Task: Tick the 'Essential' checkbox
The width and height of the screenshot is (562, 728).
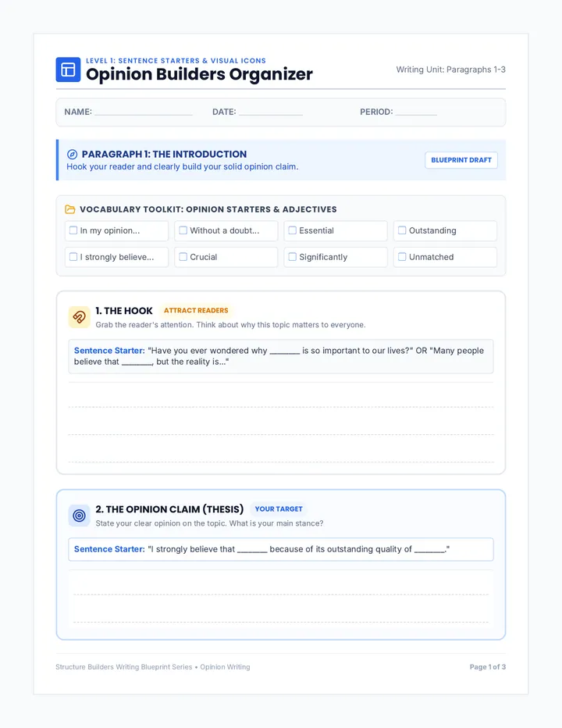Action: [x=293, y=230]
